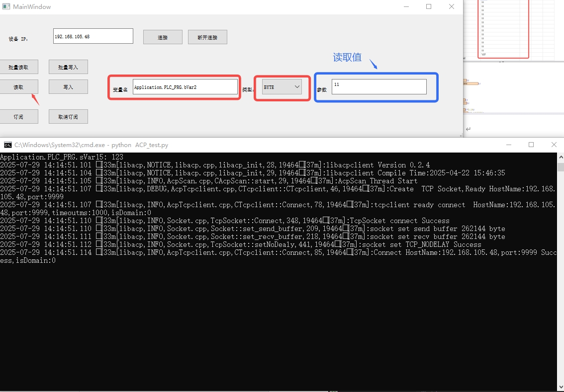Close the MainWindow window
This screenshot has width=564, height=392.
(452, 6)
